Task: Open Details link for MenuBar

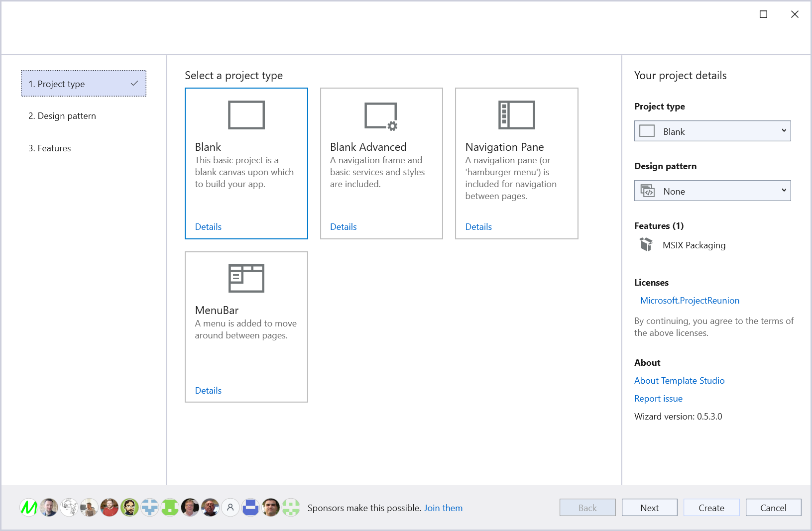Action: [x=208, y=391]
